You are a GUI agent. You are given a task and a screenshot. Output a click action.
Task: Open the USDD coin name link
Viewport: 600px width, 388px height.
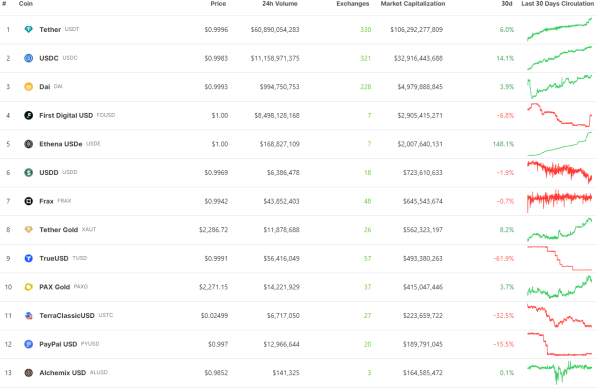pyautogui.click(x=49, y=173)
